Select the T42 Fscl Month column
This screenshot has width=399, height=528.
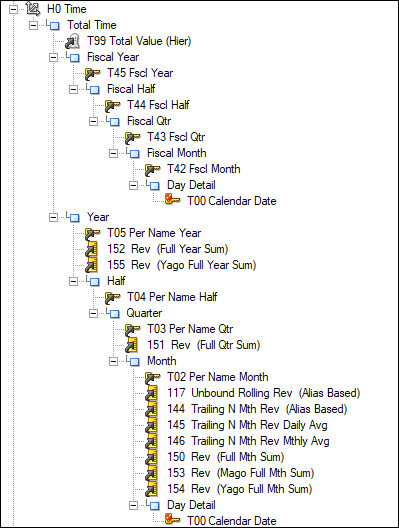tap(204, 169)
